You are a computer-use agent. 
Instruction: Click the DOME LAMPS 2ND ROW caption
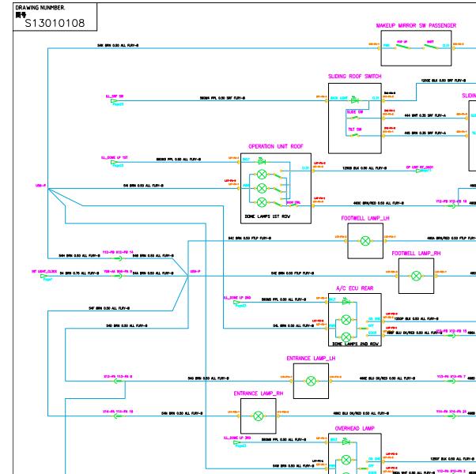(x=355, y=344)
